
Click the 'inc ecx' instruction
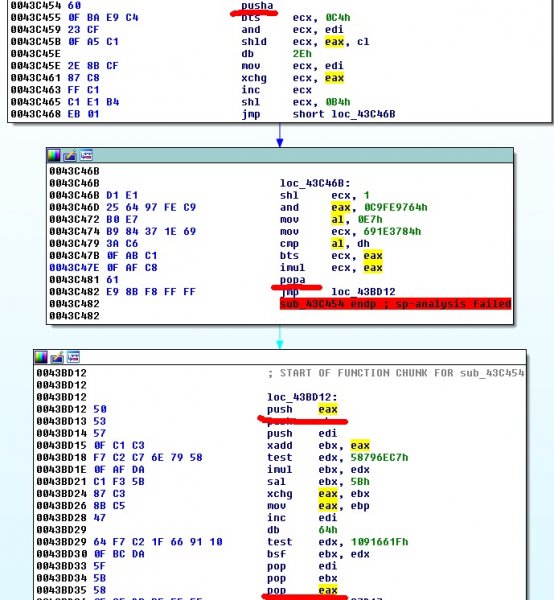[x=276, y=90]
